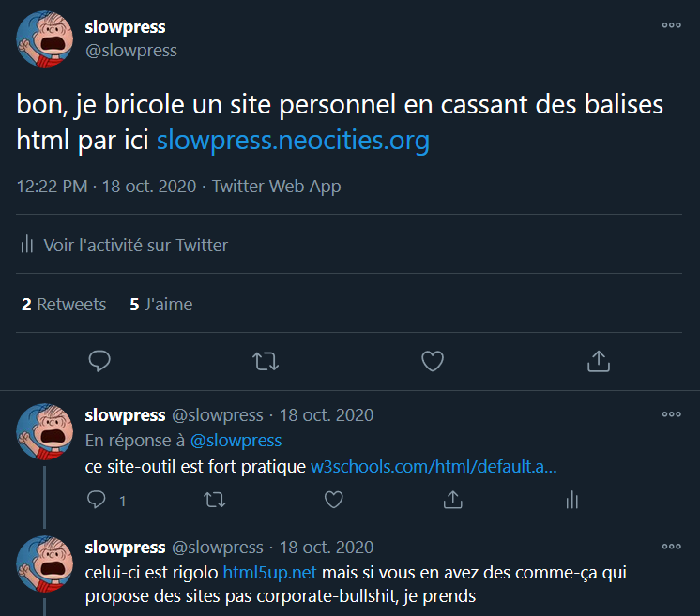Visit the html5up.net link
The image size is (700, 616).
(x=269, y=572)
